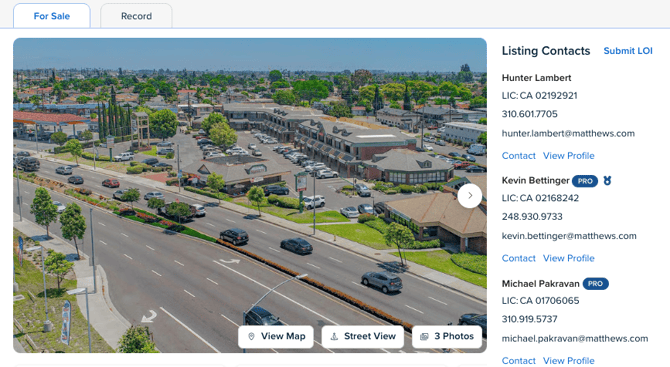Viewport: 670px width, 367px height.
Task: View Michael Pakravan's profile
Action: point(569,361)
